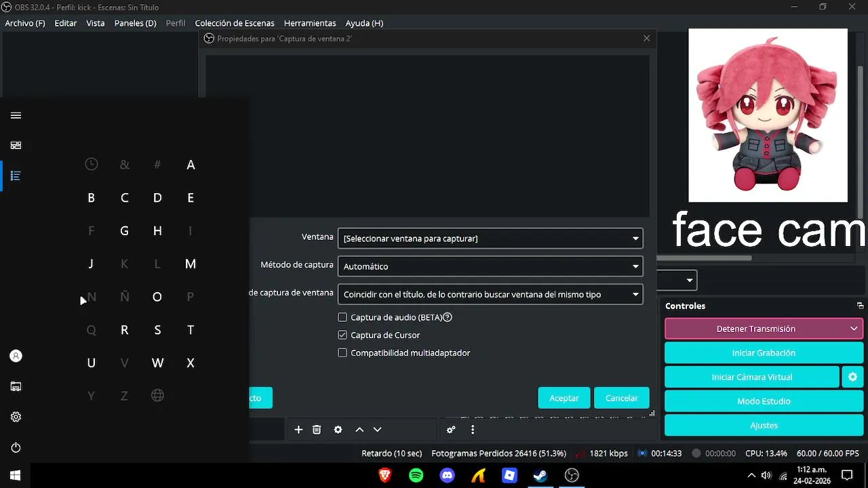Open Roblox from taskbar
This screenshot has height=488, width=868.
[x=509, y=475]
